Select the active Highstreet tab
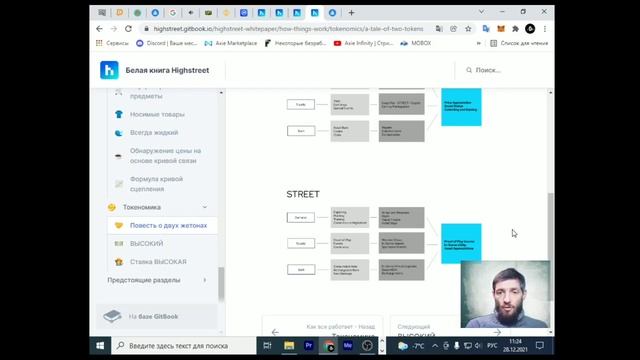 [x=315, y=13]
